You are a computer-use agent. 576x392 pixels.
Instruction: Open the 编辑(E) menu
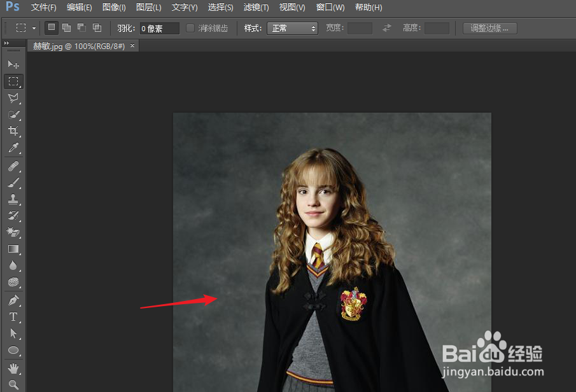80,8
